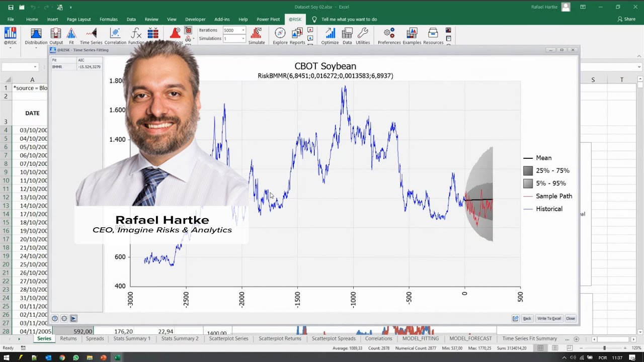The width and height of the screenshot is (644, 362).
Task: Click the Windows Start button
Action: click(7, 357)
